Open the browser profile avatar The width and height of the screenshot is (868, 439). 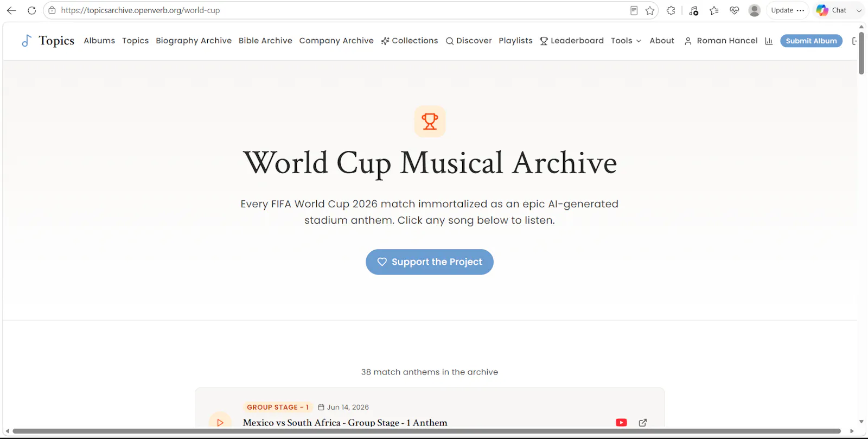tap(754, 10)
